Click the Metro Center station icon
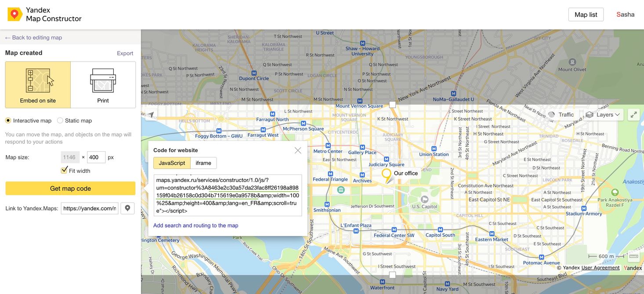 click(x=328, y=145)
